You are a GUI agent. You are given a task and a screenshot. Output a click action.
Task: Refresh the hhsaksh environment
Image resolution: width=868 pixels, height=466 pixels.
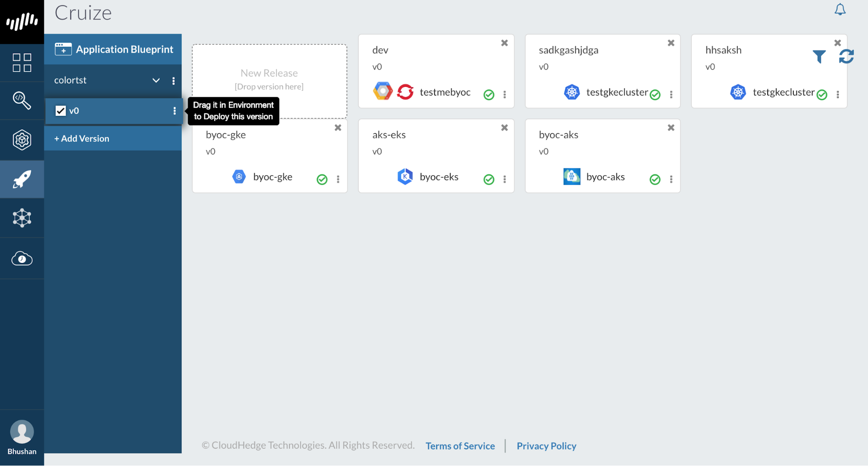pyautogui.click(x=846, y=56)
